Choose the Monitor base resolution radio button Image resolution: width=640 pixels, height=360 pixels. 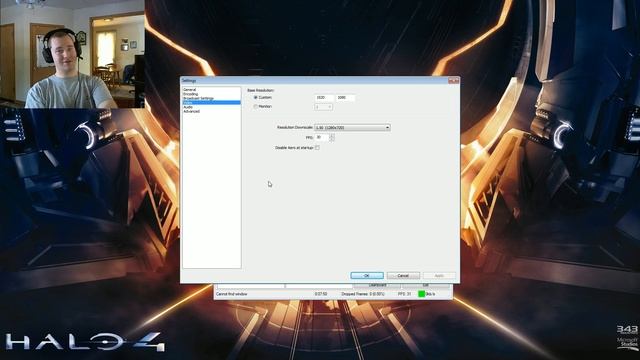256,107
